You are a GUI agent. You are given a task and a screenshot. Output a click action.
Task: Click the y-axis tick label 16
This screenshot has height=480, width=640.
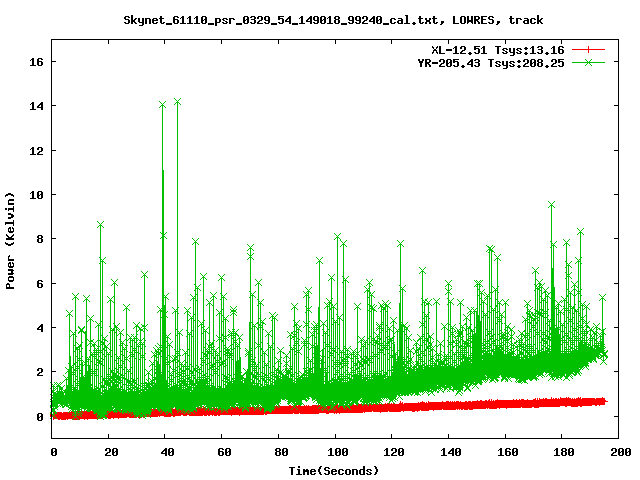[36, 61]
